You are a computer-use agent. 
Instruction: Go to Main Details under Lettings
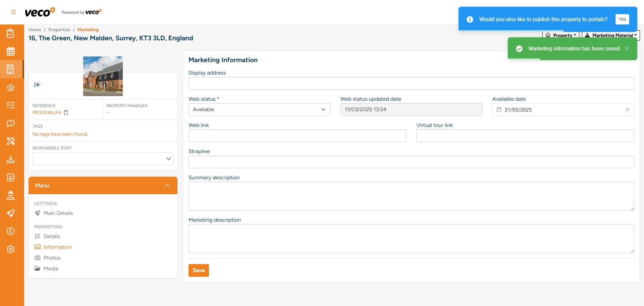click(x=58, y=213)
